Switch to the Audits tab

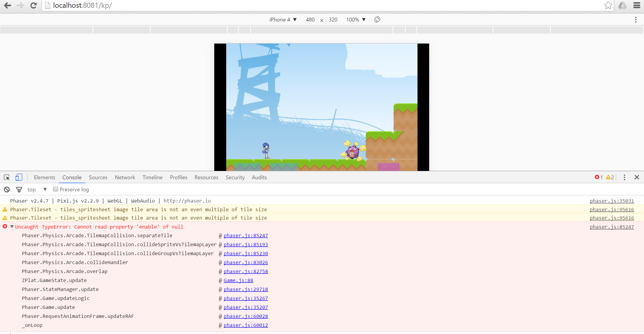coord(259,177)
